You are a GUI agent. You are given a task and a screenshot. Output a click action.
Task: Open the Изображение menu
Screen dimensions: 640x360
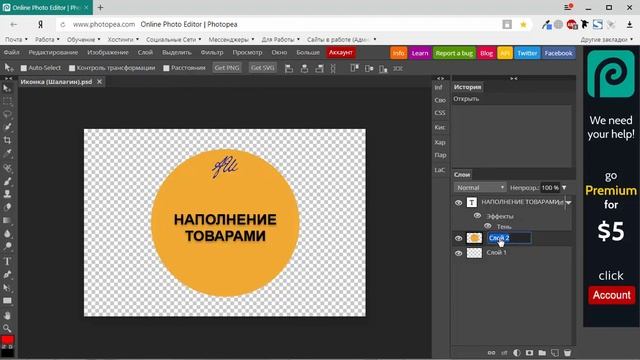(108, 52)
